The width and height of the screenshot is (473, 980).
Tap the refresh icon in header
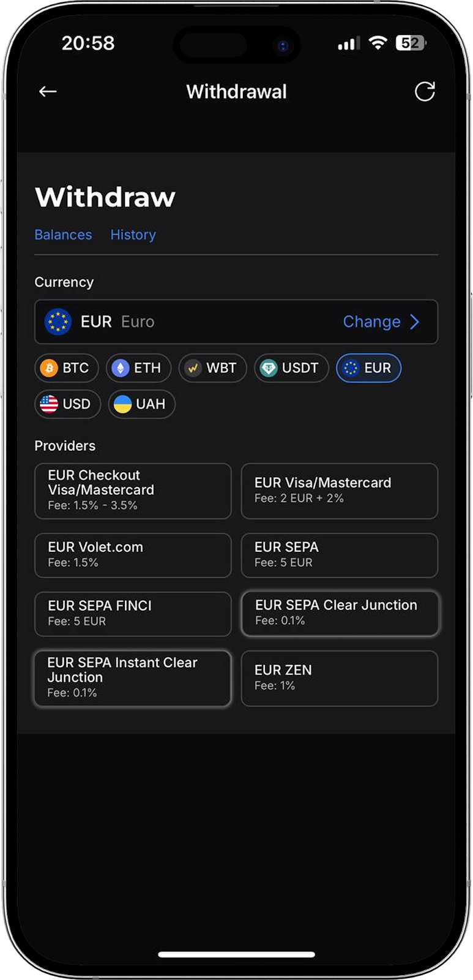click(x=425, y=92)
